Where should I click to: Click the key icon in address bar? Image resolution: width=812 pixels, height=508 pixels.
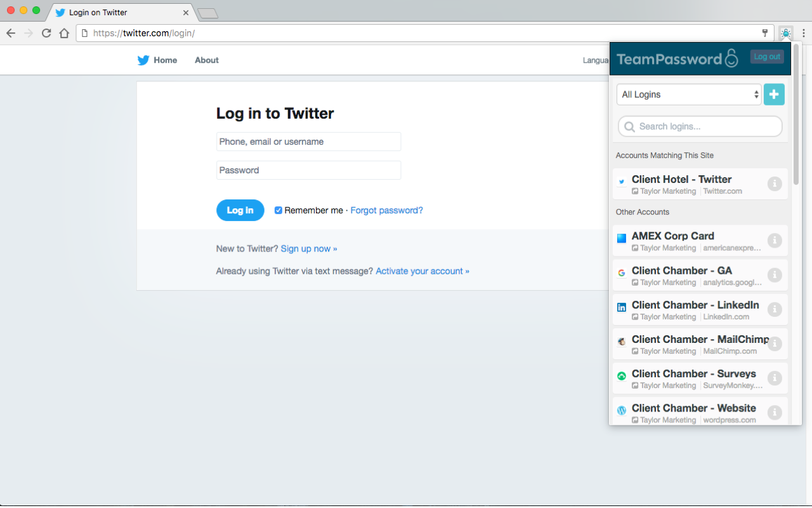765,33
